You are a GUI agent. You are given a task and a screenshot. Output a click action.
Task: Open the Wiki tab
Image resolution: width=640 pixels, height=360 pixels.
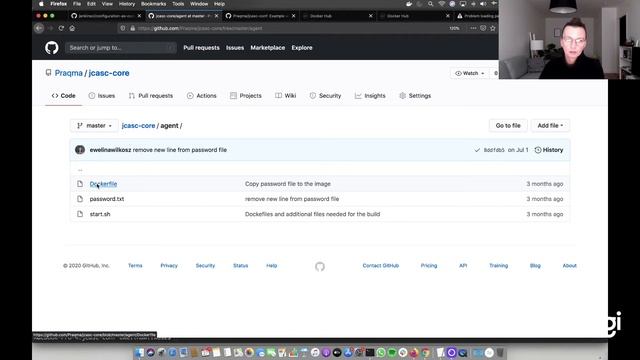point(286,96)
